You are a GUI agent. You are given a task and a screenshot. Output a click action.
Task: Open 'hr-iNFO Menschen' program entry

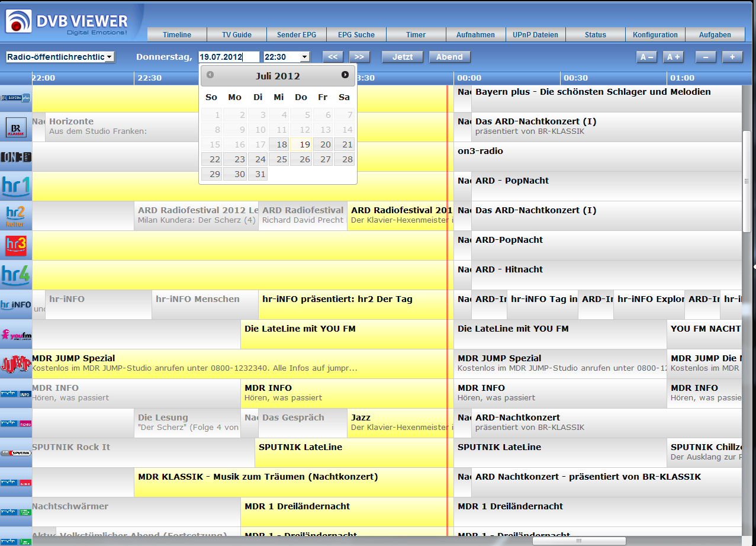pyautogui.click(x=205, y=305)
